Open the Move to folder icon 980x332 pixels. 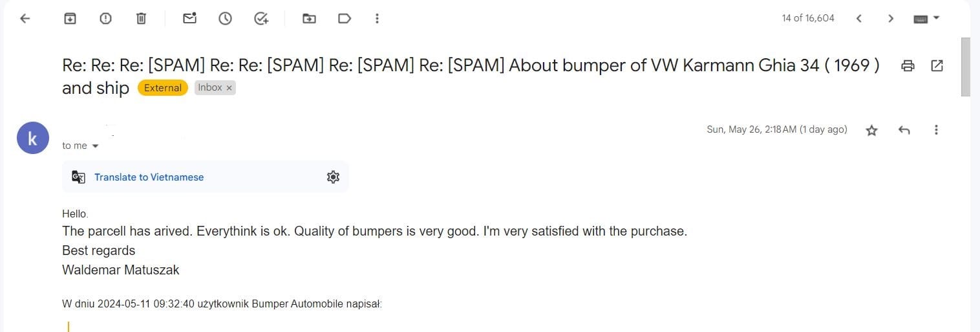(309, 19)
